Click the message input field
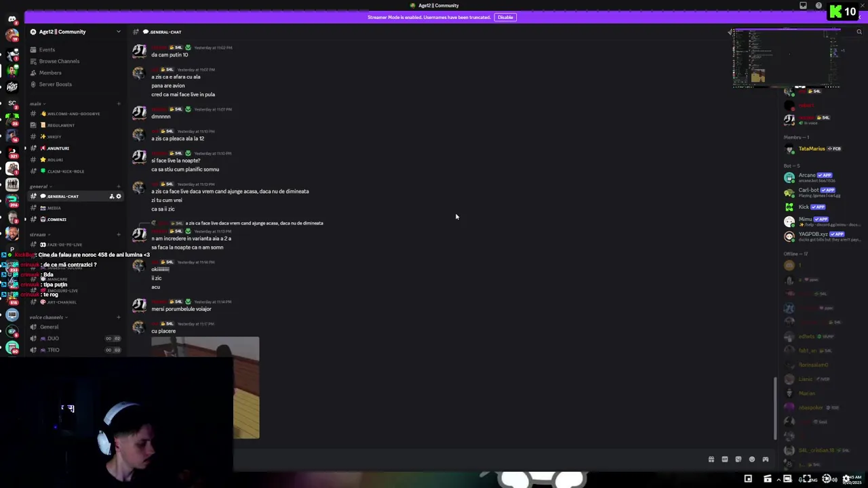Image resolution: width=868 pixels, height=488 pixels. click(x=468, y=460)
